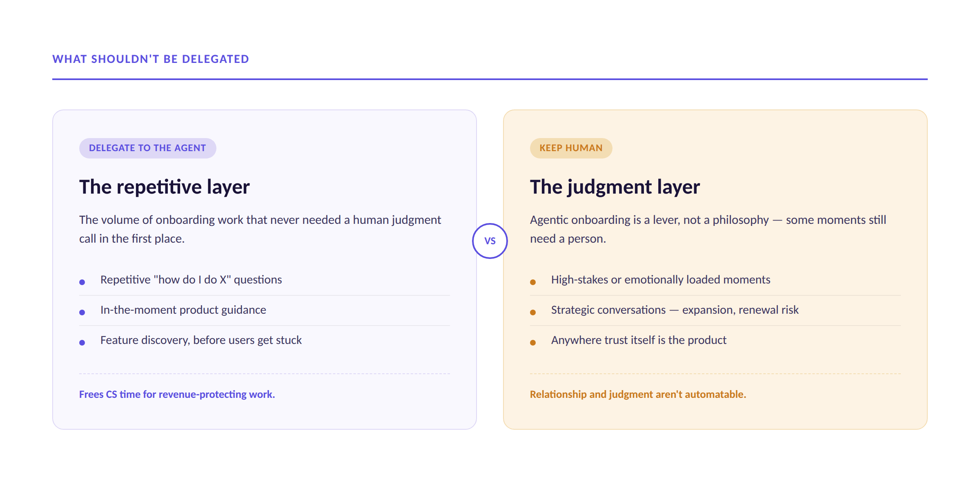Click High-stakes or emotionally loaded moments
The width and height of the screenshot is (980, 482).
tap(661, 280)
